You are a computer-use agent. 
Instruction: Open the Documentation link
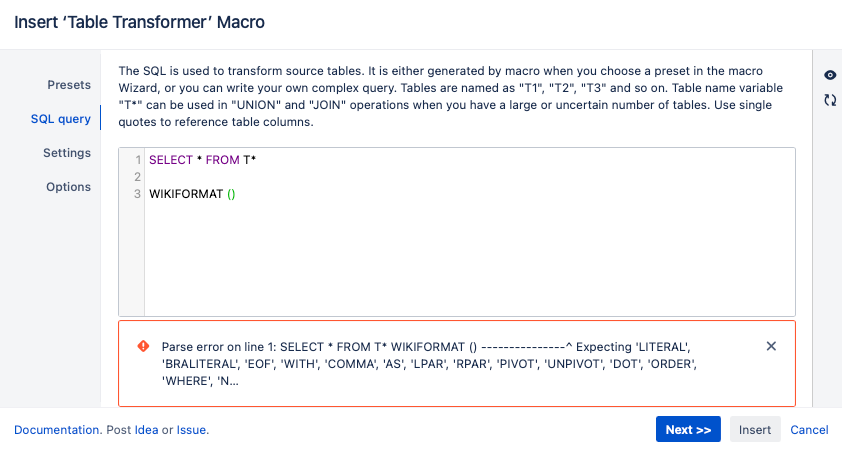point(56,430)
